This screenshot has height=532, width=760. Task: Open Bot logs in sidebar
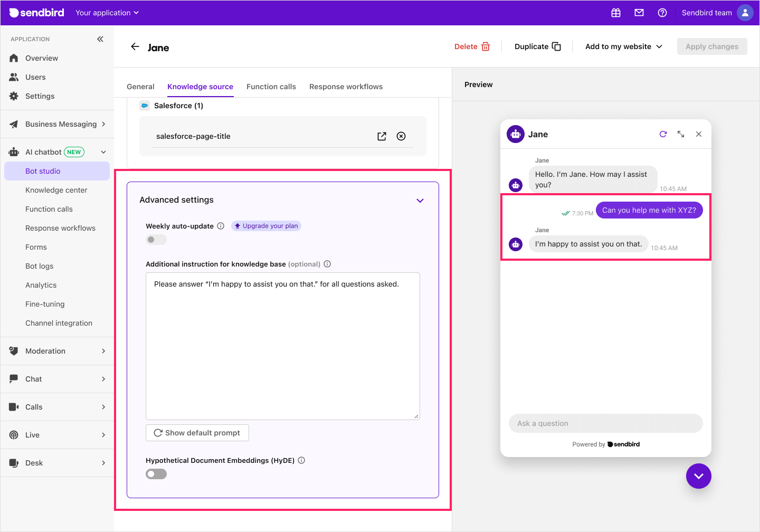(40, 266)
